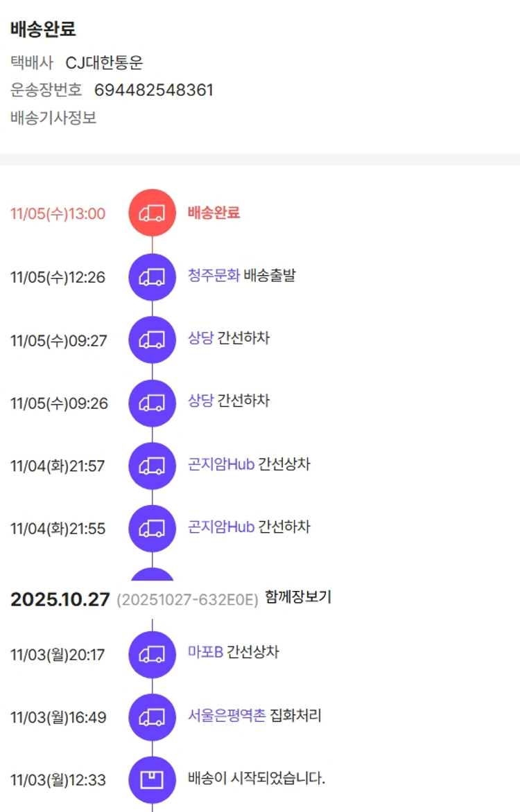Click truck icon for 마포B 간선상차
Image resolution: width=520 pixels, height=812 pixels.
pyautogui.click(x=152, y=654)
